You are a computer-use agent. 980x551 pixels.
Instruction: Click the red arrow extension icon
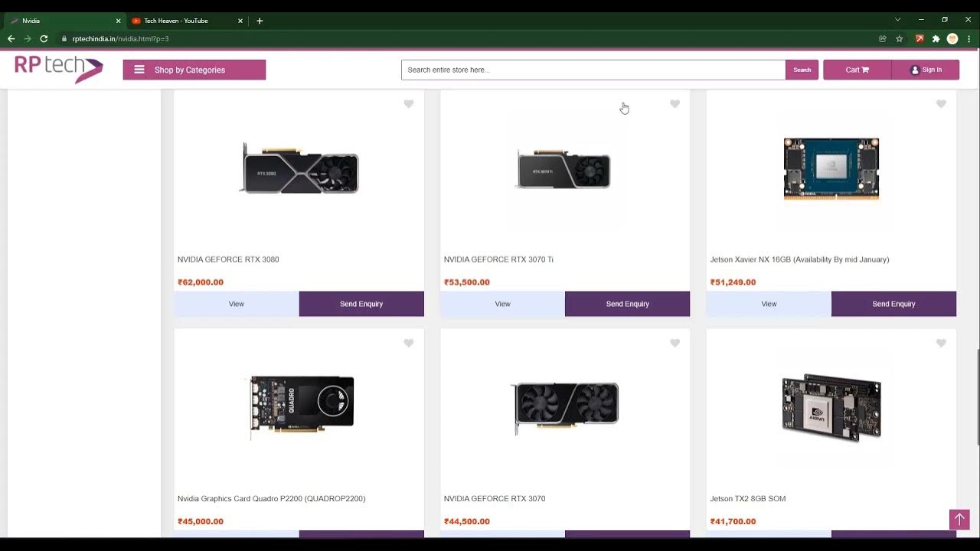(920, 38)
